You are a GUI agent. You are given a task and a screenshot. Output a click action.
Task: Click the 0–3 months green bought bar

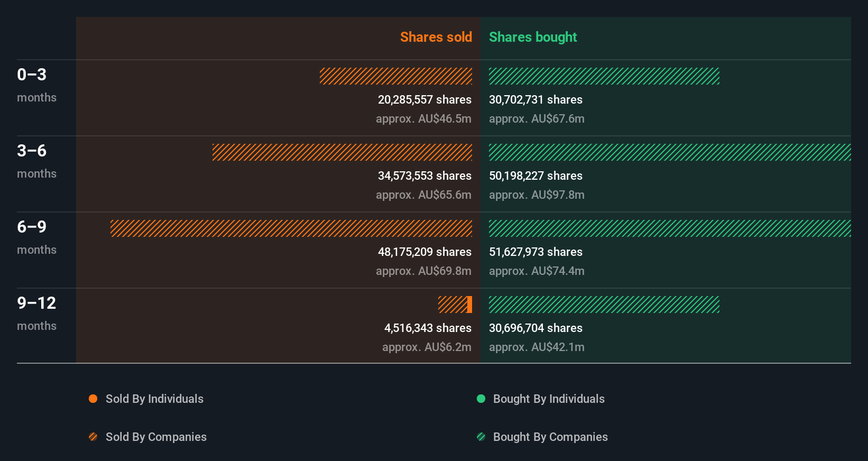click(604, 76)
